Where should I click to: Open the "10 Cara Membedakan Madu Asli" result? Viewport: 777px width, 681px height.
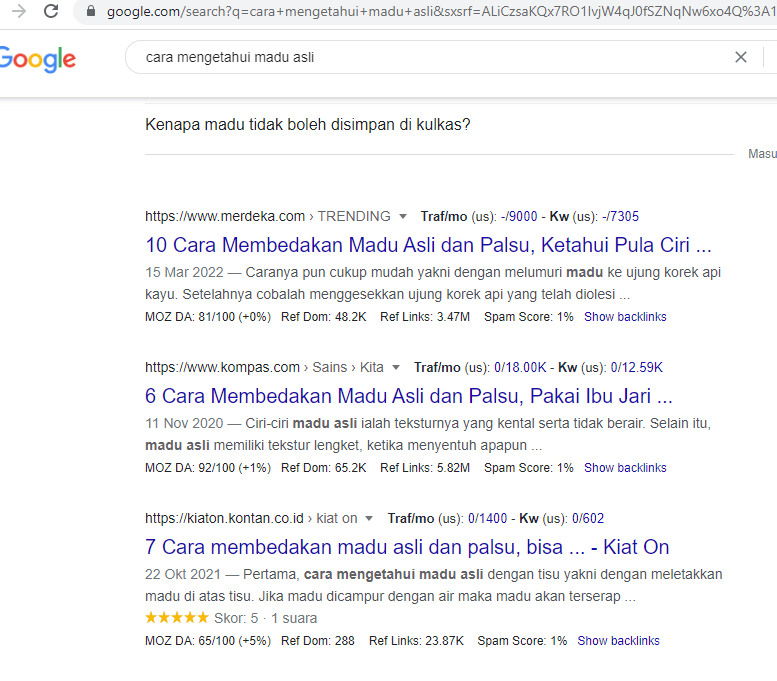[428, 245]
